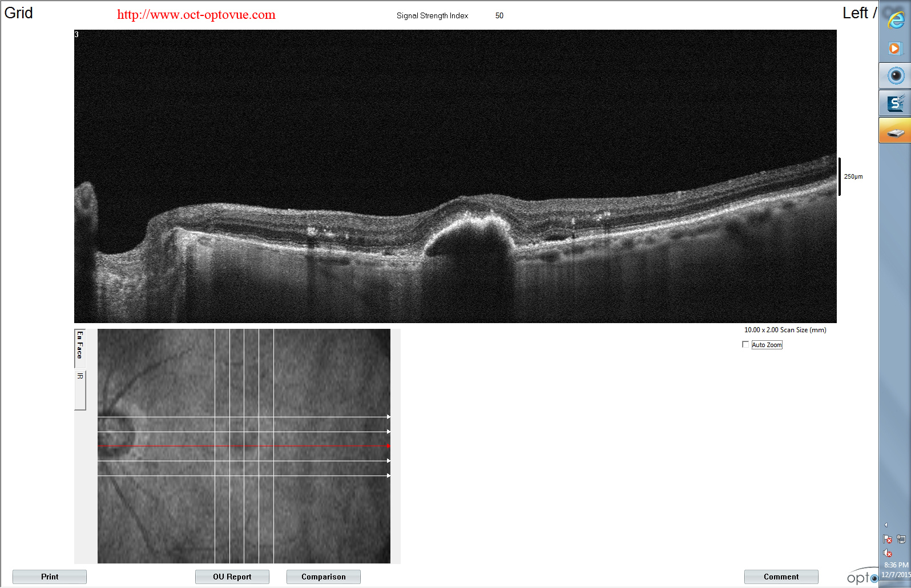The height and width of the screenshot is (588, 911).
Task: Click the Print button
Action: tap(50, 577)
